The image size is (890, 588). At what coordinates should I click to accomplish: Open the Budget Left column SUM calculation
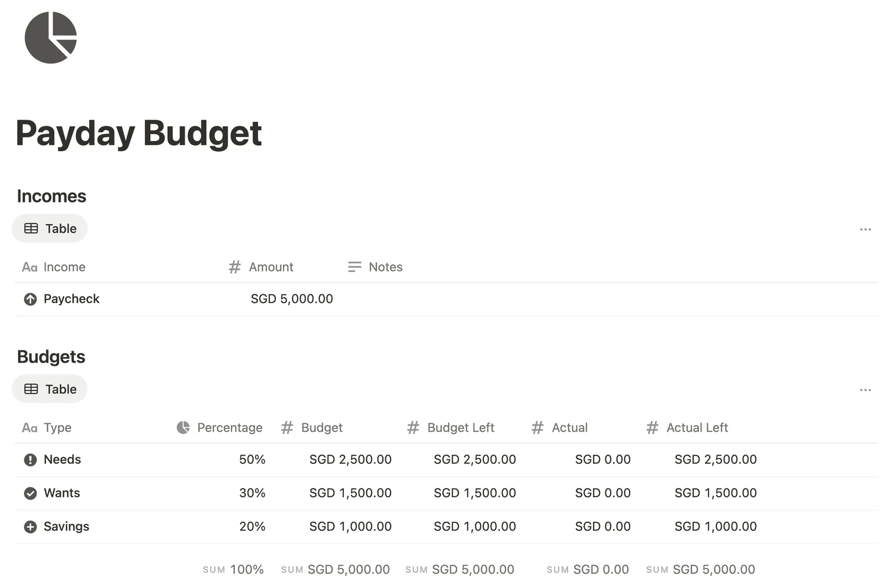click(459, 570)
